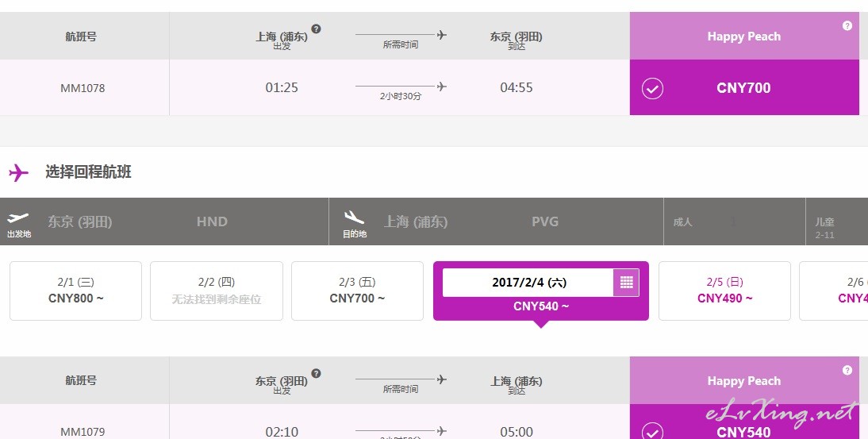Select the CNY700 fare for flight MM1078
This screenshot has height=439, width=868.
[x=744, y=87]
